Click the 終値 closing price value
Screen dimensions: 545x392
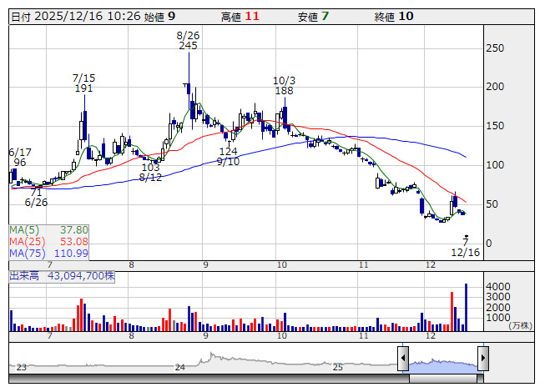point(406,16)
